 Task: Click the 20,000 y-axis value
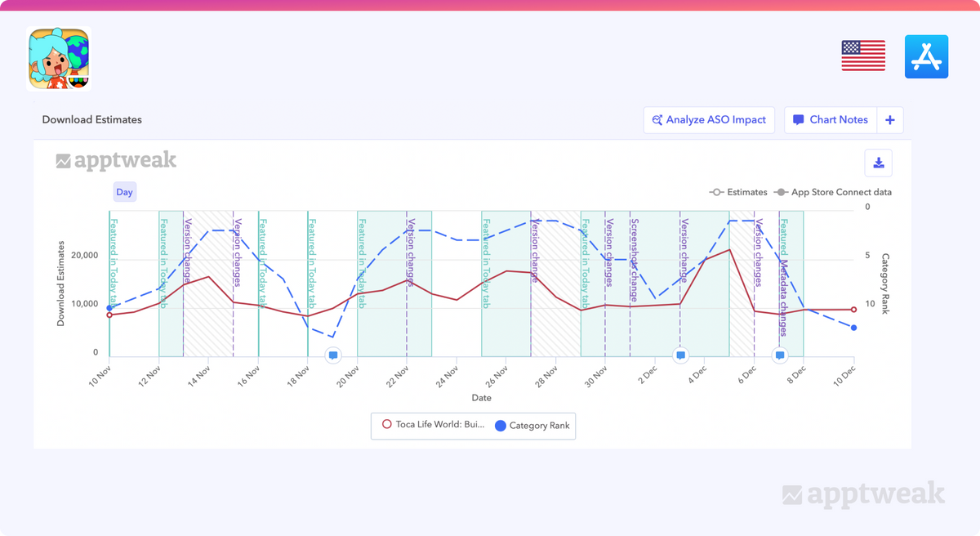84,255
